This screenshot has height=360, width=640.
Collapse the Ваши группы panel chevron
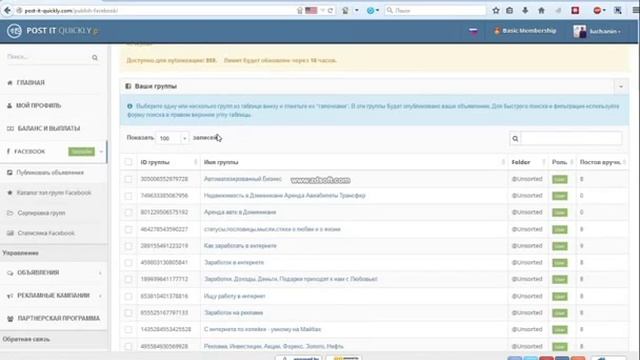click(621, 87)
